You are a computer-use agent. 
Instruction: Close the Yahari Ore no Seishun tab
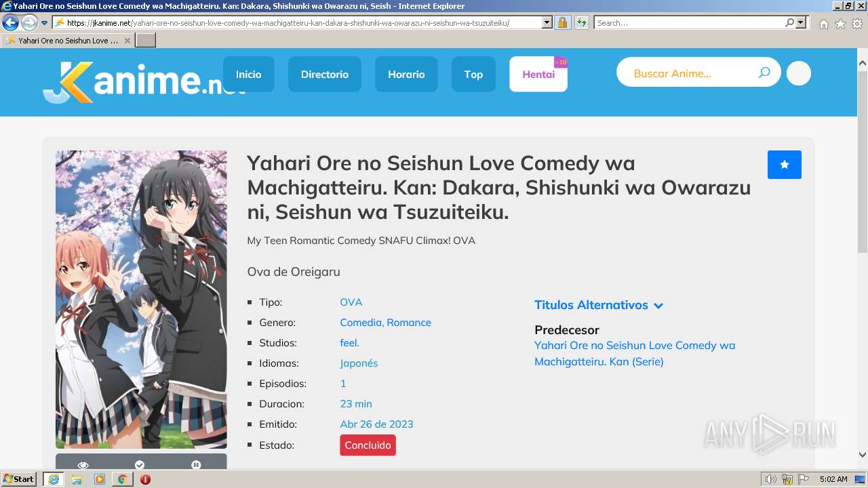coord(127,41)
